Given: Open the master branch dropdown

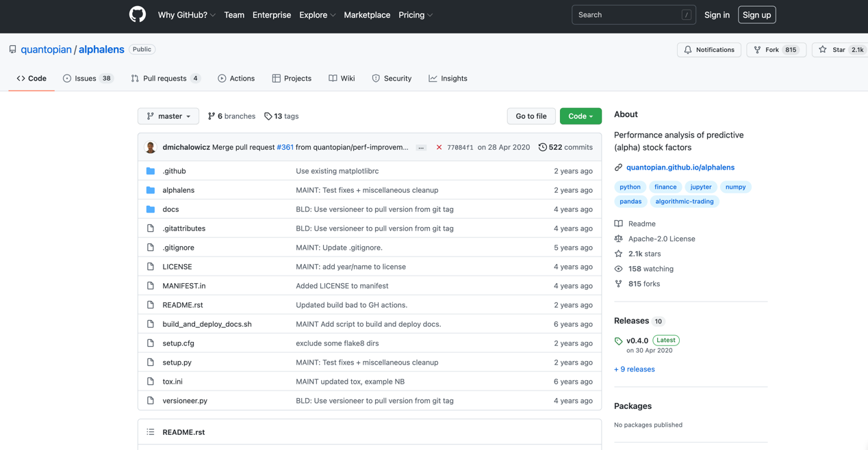Looking at the screenshot, I should click(x=168, y=116).
